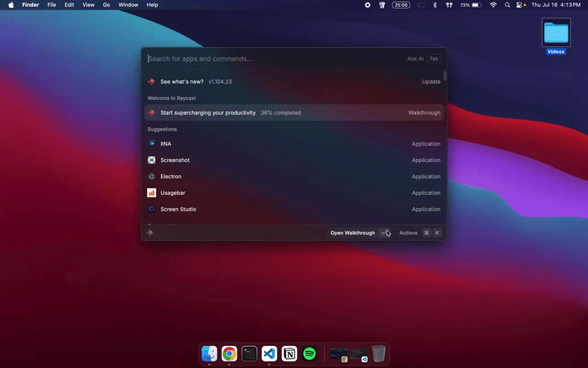Click the Application label on the IINA row
This screenshot has width=588, height=368.
[426, 144]
